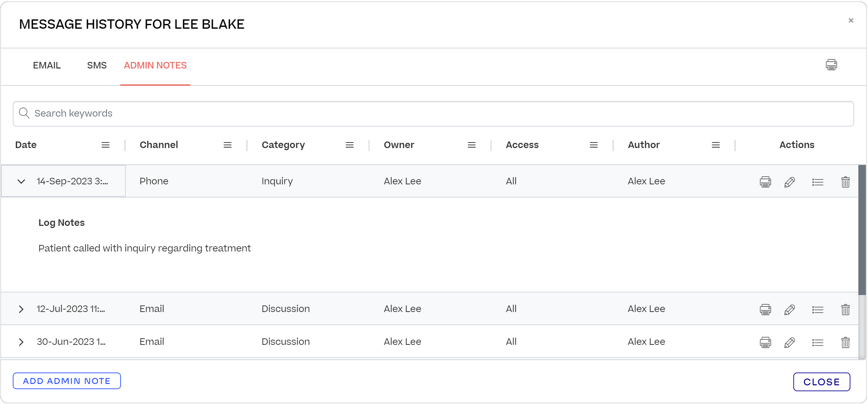Expand the 30-Jun-2023 Discussion note
This screenshot has width=868, height=404.
pyautogui.click(x=21, y=342)
